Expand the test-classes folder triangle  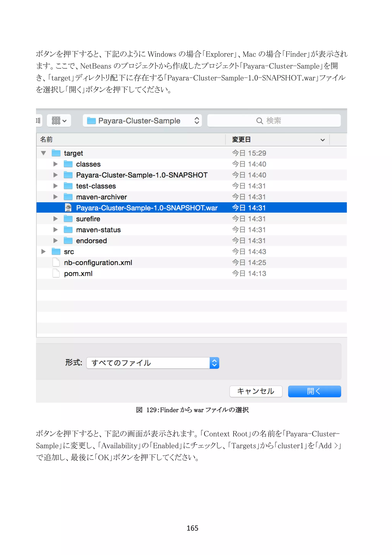pyautogui.click(x=56, y=186)
